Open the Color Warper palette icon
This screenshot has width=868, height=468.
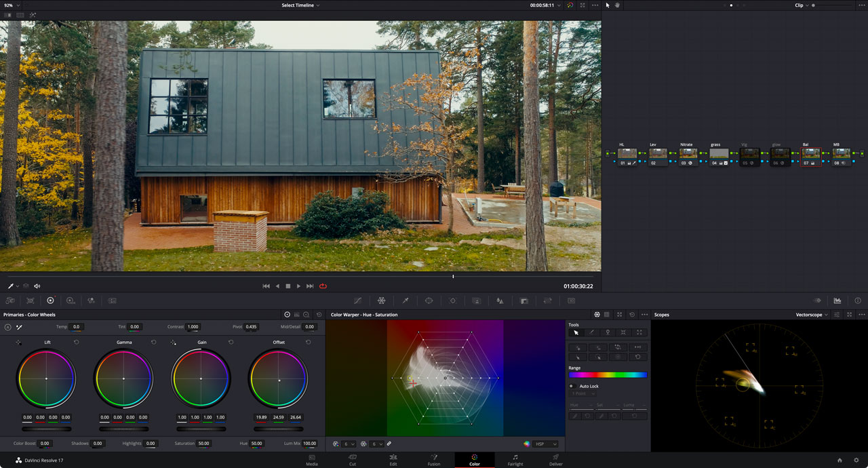pyautogui.click(x=381, y=300)
